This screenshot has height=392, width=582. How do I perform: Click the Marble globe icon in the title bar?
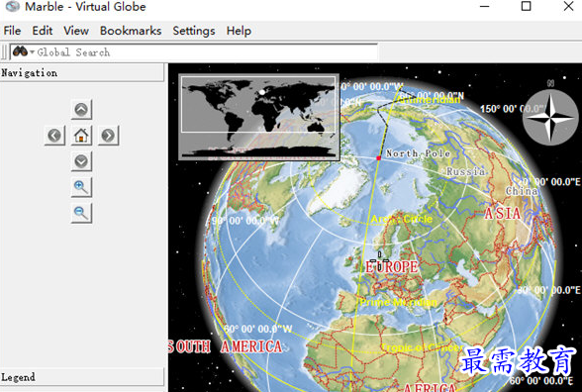[12, 7]
